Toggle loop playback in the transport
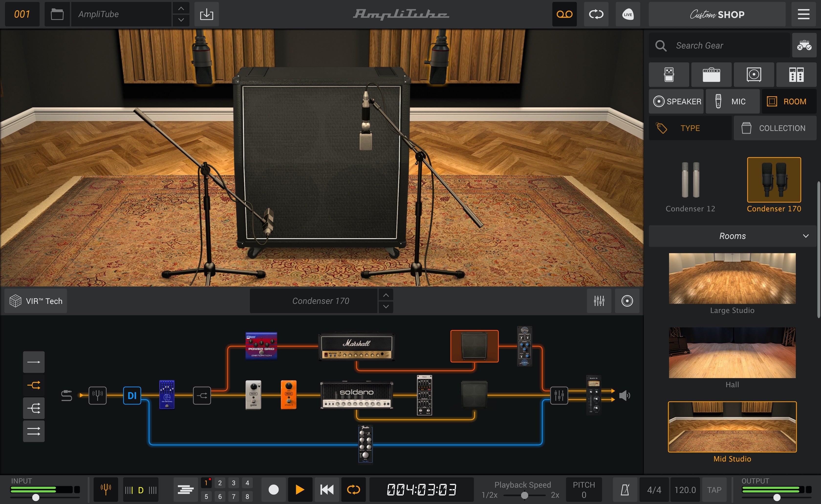The image size is (821, 504). (x=353, y=489)
